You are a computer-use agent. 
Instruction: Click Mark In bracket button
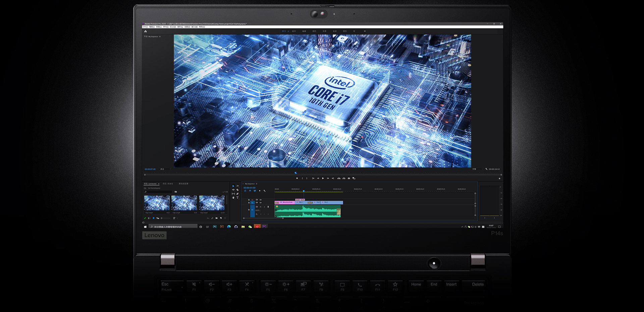click(302, 178)
